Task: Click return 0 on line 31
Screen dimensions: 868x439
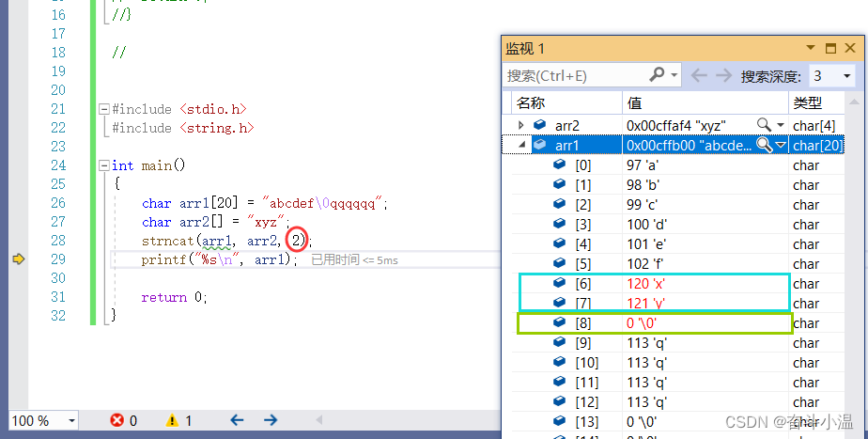Action: (x=175, y=297)
